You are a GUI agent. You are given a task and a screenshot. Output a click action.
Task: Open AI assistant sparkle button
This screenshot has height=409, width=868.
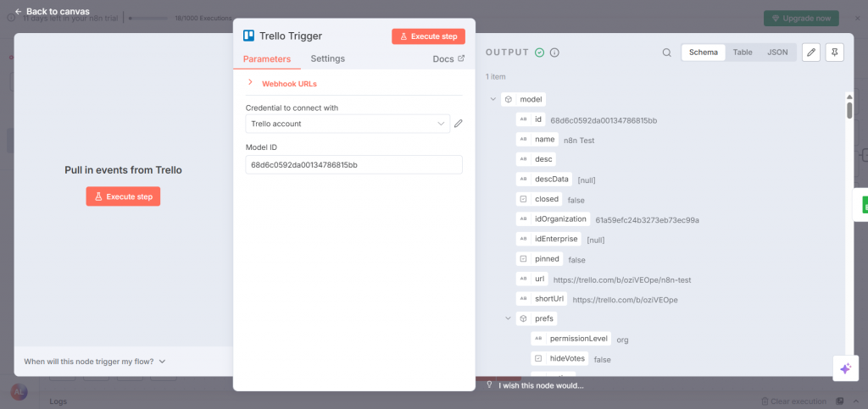[x=845, y=368]
